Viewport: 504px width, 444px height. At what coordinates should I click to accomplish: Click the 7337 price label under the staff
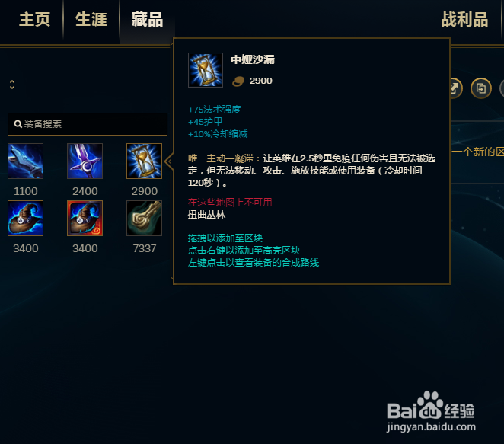(x=145, y=248)
